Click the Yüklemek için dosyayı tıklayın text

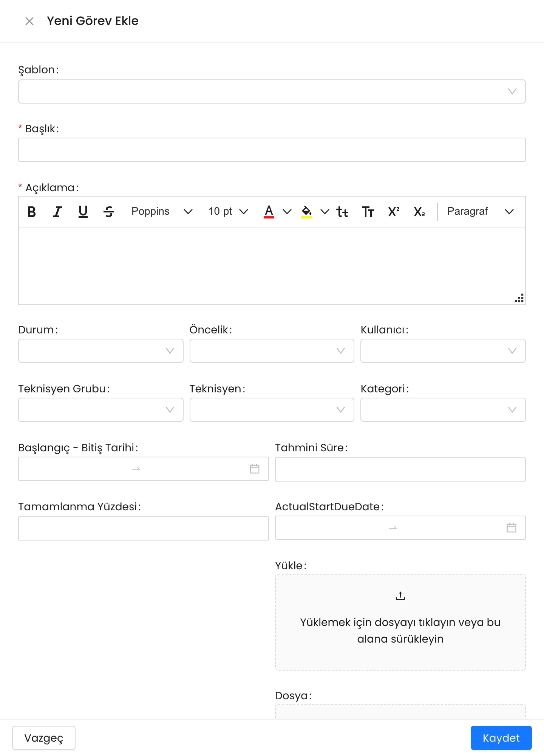tap(400, 631)
